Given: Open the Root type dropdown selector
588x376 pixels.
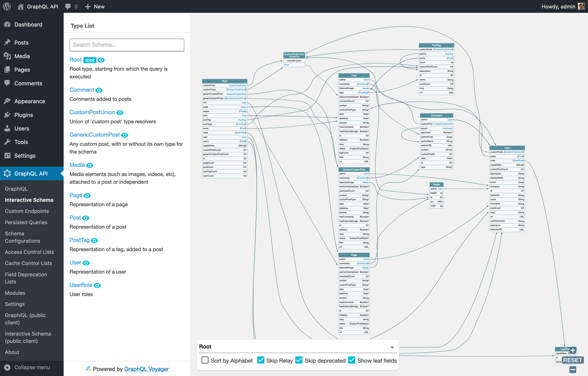Looking at the screenshot, I should pyautogui.click(x=297, y=347).
